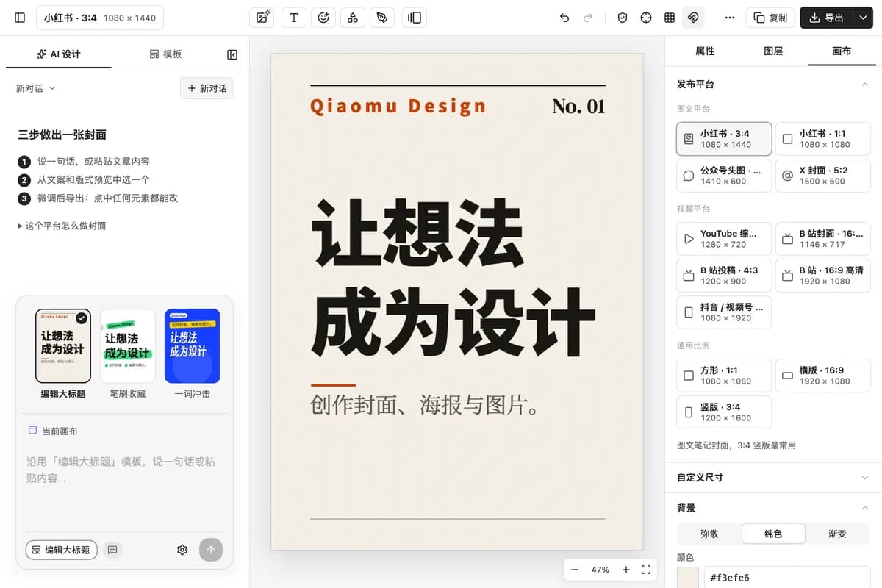Open the 新对话 conversation dropdown

(36, 88)
